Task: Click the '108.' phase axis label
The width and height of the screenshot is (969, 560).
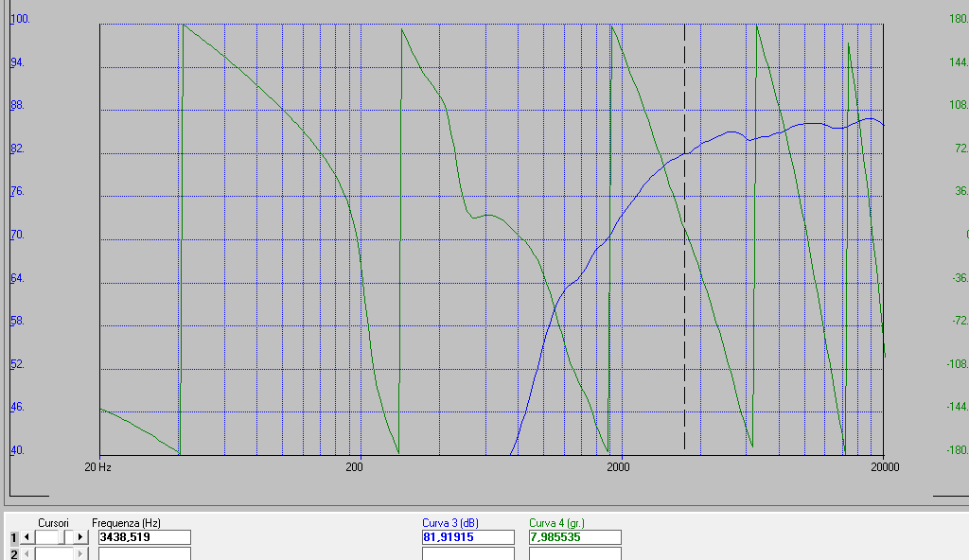Action: click(959, 105)
